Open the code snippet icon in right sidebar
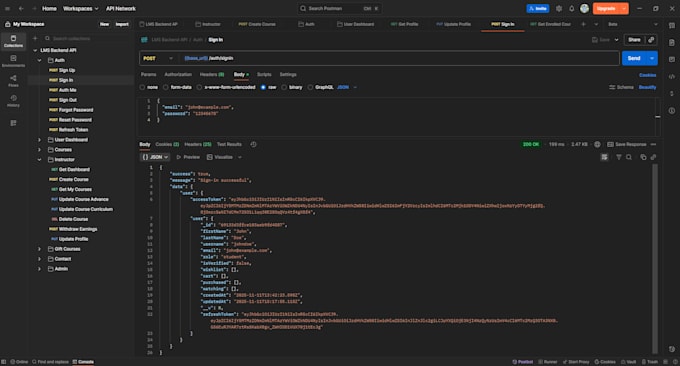The height and width of the screenshot is (366, 680). coord(672,77)
